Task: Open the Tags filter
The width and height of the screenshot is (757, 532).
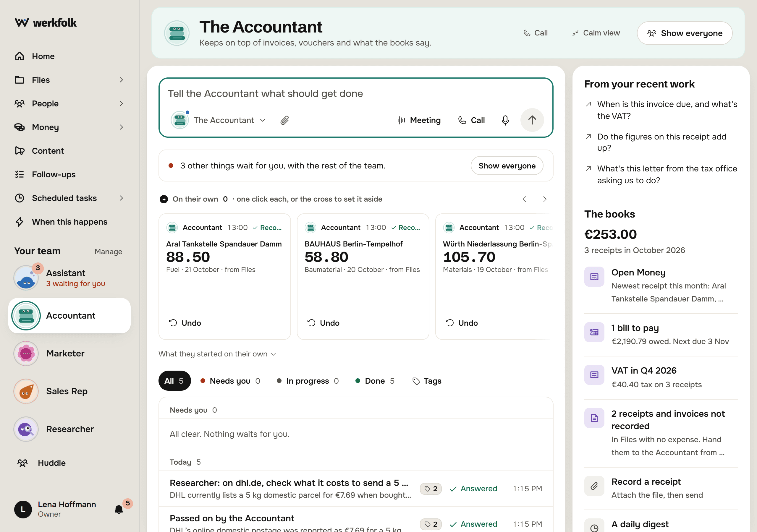Action: [x=427, y=381]
